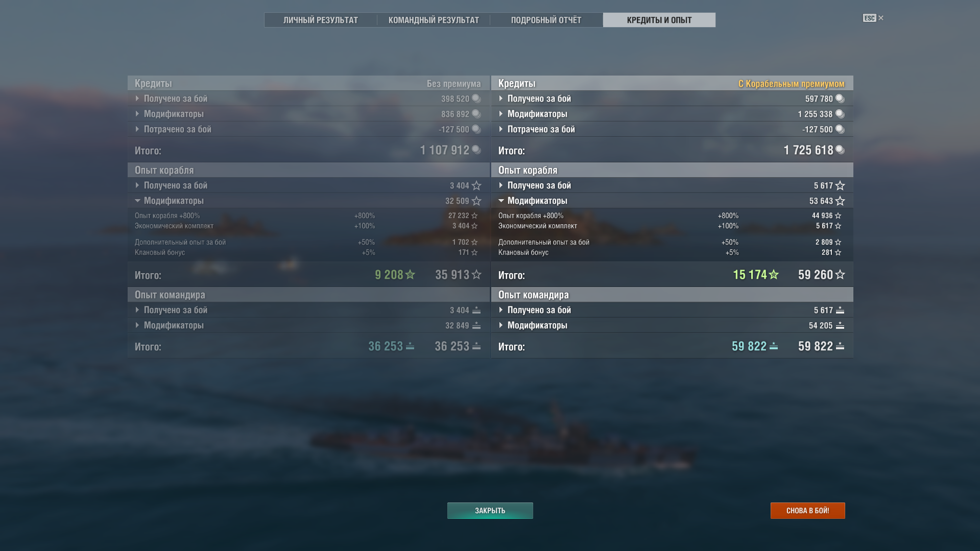Image resolution: width=980 pixels, height=551 pixels.
Task: Click the commander XP icon beside 59 822 total
Action: point(840,346)
